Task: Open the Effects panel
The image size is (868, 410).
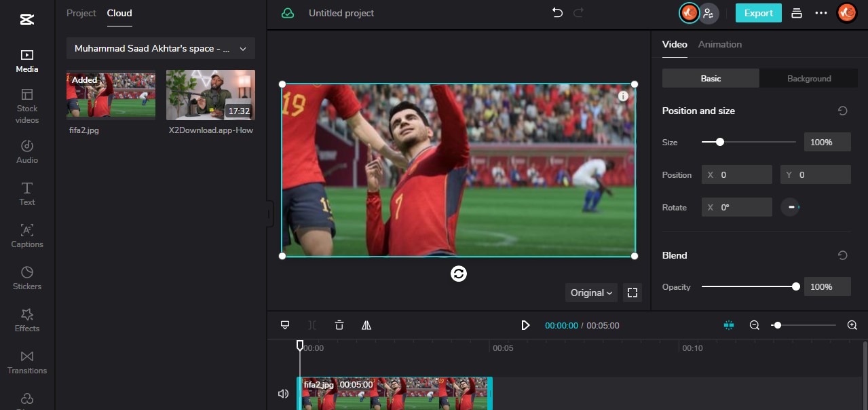Action: pyautogui.click(x=27, y=320)
